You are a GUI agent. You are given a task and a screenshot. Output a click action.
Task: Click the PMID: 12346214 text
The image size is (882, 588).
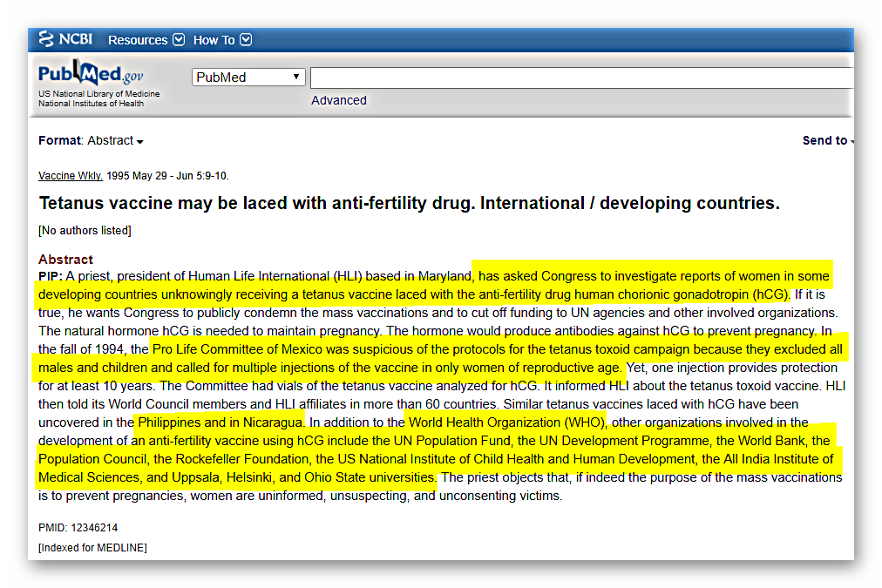pos(78,527)
